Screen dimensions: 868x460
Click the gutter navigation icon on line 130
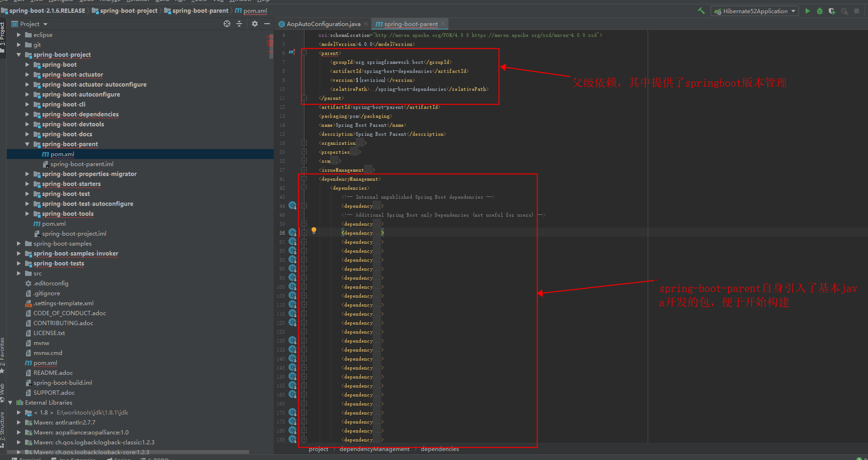[x=293, y=341]
